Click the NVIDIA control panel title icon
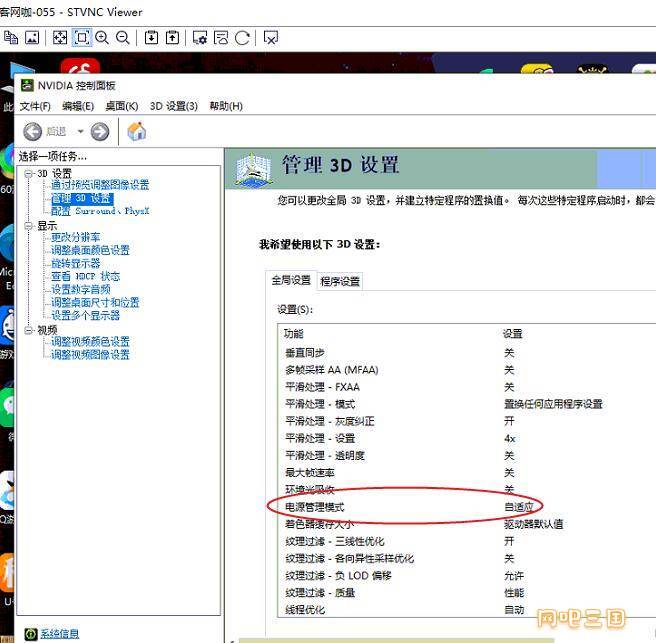 pyautogui.click(x=27, y=85)
